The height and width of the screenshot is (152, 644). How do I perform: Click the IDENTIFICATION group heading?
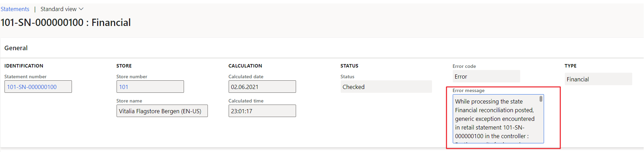coord(24,66)
